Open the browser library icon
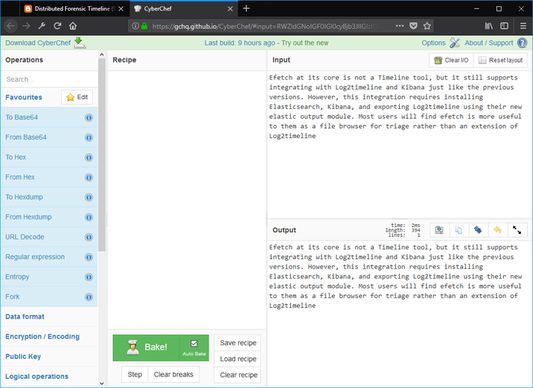533x388 pixels. pyautogui.click(x=489, y=26)
